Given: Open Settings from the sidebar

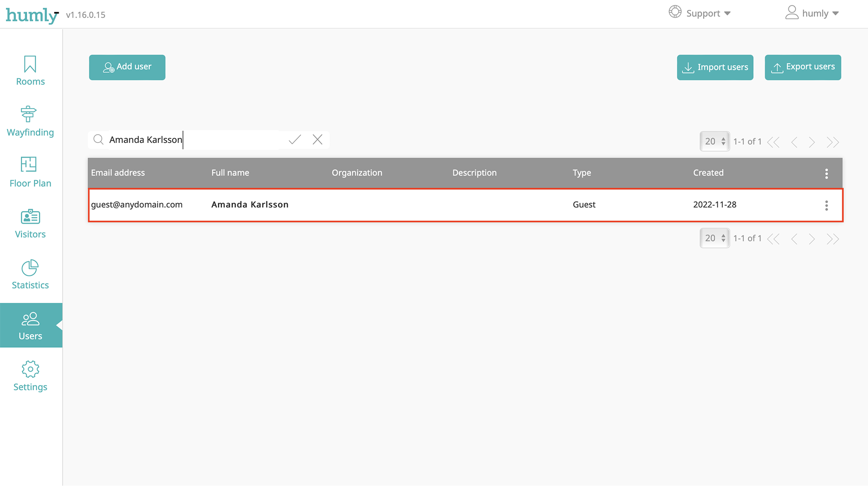Looking at the screenshot, I should pyautogui.click(x=30, y=376).
